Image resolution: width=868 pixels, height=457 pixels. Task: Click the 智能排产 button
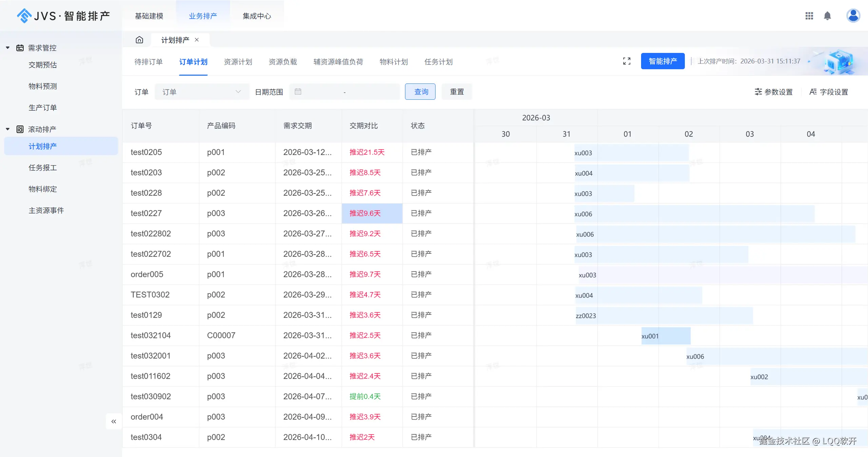coord(662,61)
